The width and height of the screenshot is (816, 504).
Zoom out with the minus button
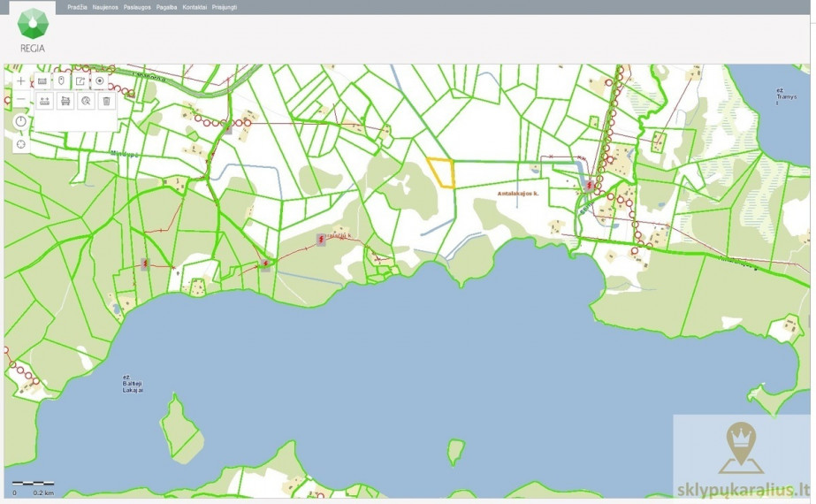pyautogui.click(x=21, y=99)
